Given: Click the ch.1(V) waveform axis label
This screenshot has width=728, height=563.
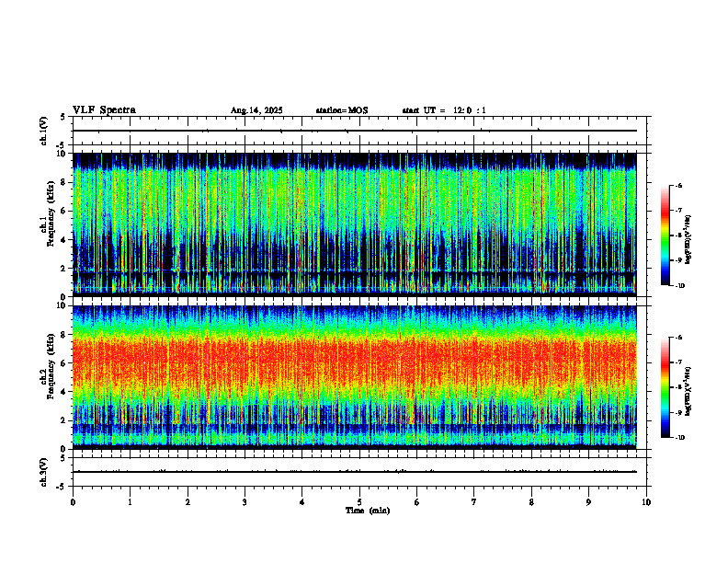Looking at the screenshot, I should 44,131.
